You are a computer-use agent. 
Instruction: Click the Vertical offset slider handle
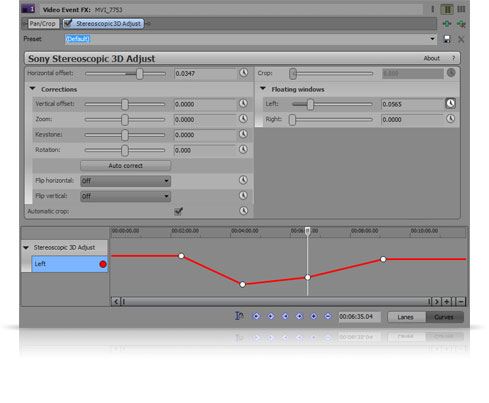point(125,104)
